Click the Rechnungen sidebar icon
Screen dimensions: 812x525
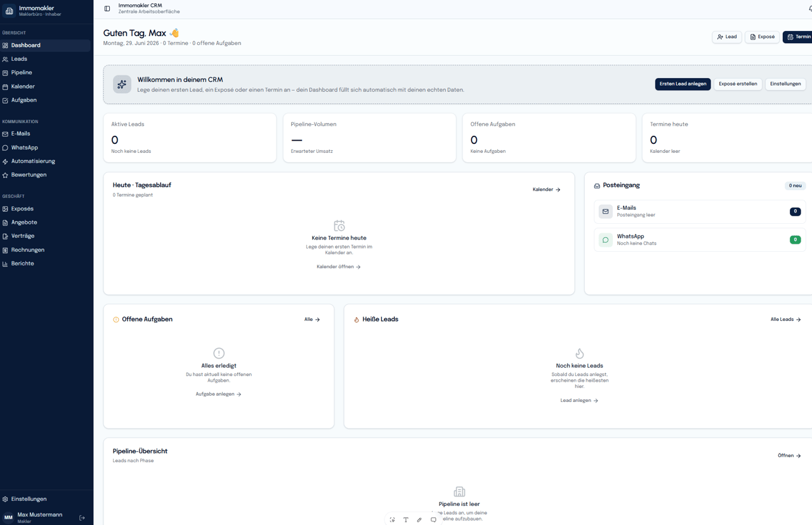click(5, 250)
